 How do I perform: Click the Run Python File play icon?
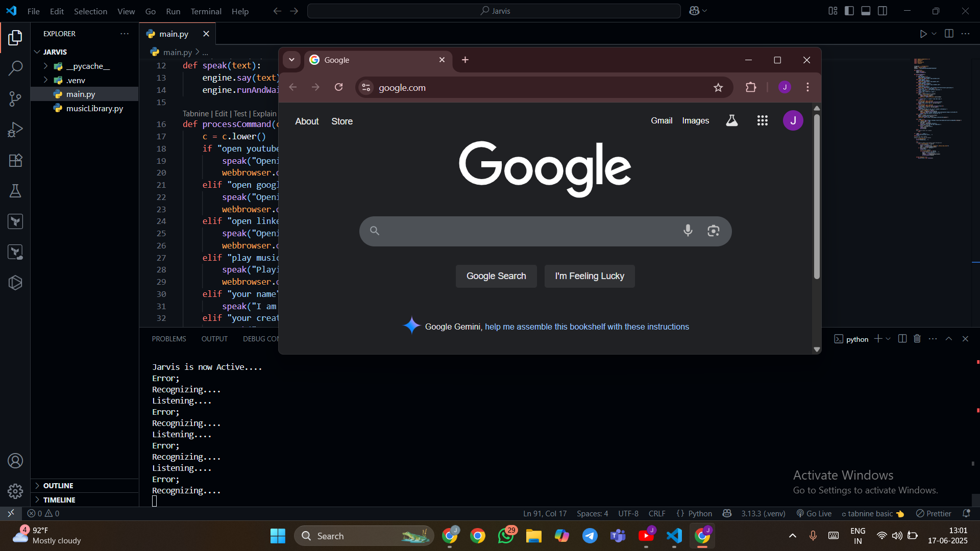coord(923,34)
